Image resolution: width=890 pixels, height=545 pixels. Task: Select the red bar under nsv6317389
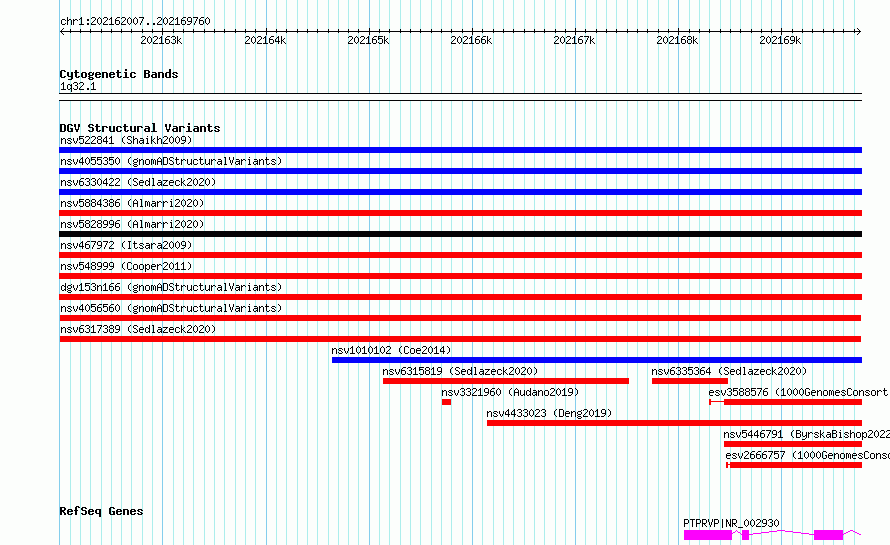tap(460, 339)
